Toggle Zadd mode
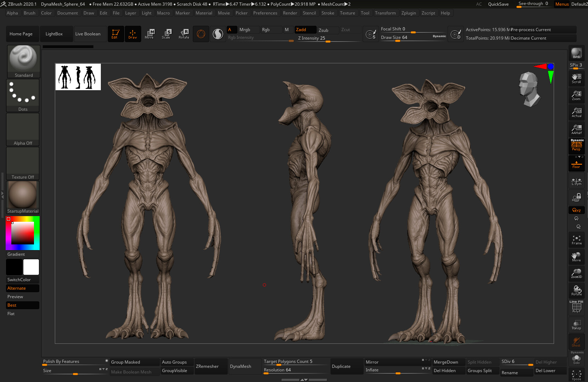The height and width of the screenshot is (382, 588). point(306,30)
